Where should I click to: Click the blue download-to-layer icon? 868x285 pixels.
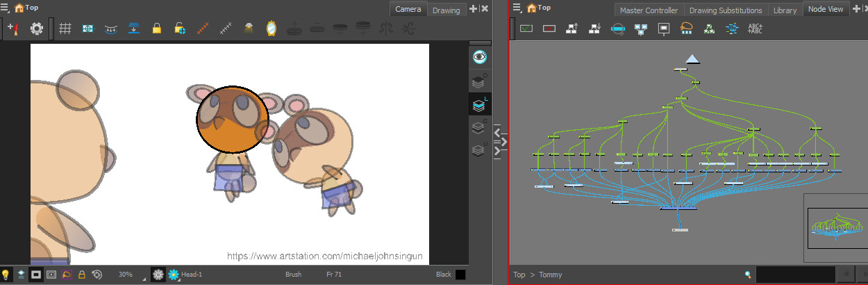[133, 29]
